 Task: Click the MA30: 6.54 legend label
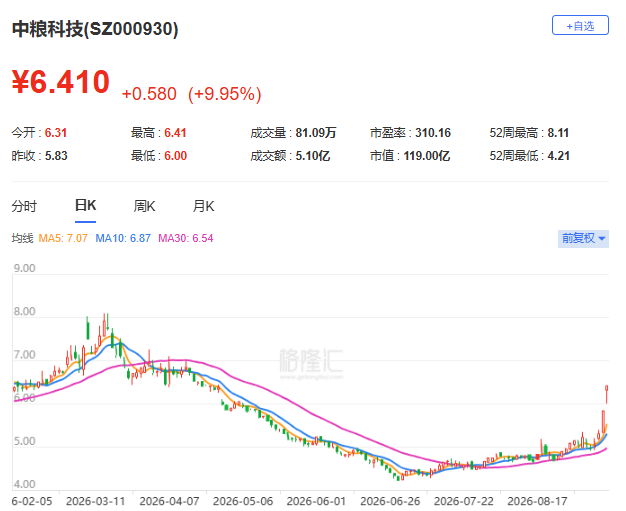(186, 238)
